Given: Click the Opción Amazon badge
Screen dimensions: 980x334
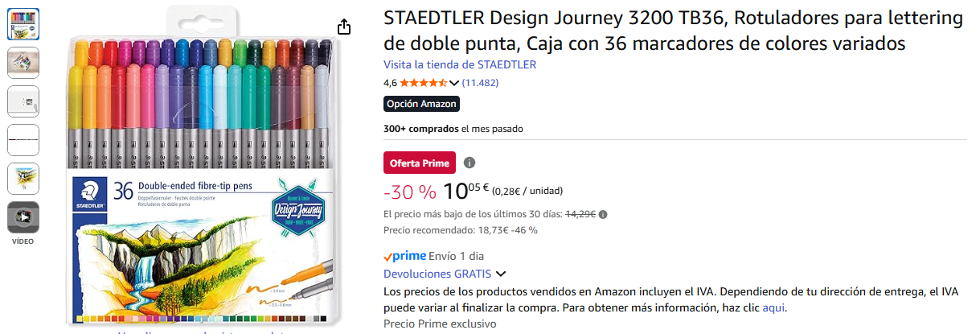Looking at the screenshot, I should (421, 104).
